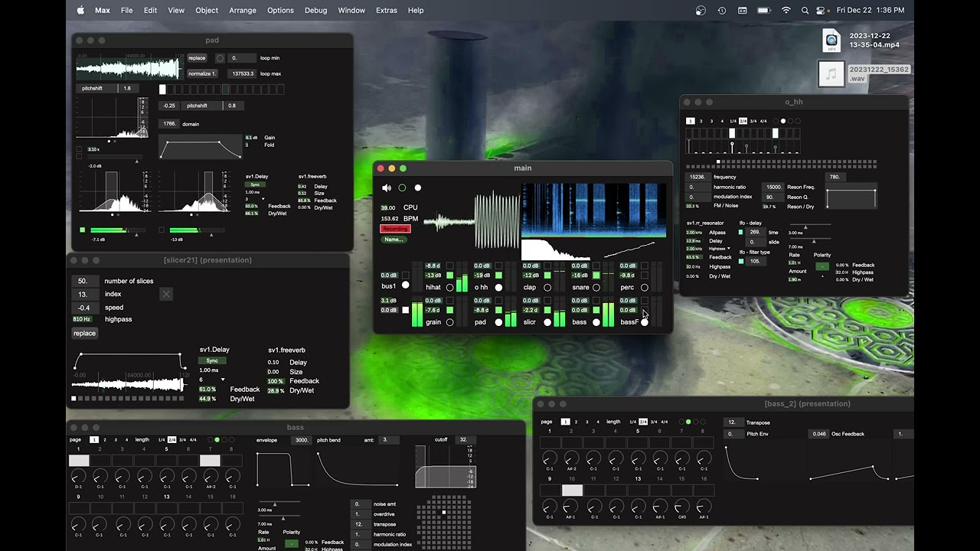
Task: Click the round button next to perc
Action: pyautogui.click(x=645, y=288)
